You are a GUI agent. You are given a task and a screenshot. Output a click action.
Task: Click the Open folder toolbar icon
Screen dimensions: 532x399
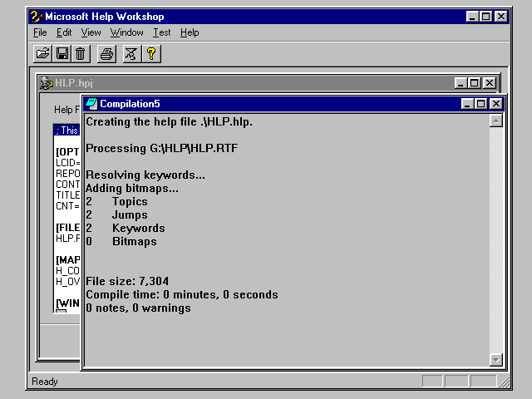tap(42, 54)
